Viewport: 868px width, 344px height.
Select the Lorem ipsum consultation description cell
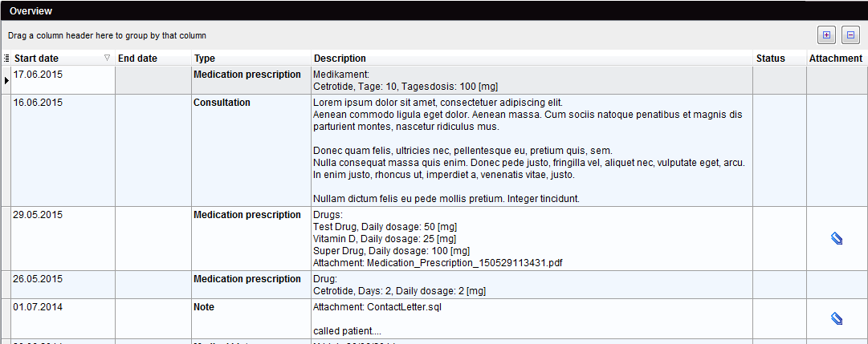tap(532, 151)
